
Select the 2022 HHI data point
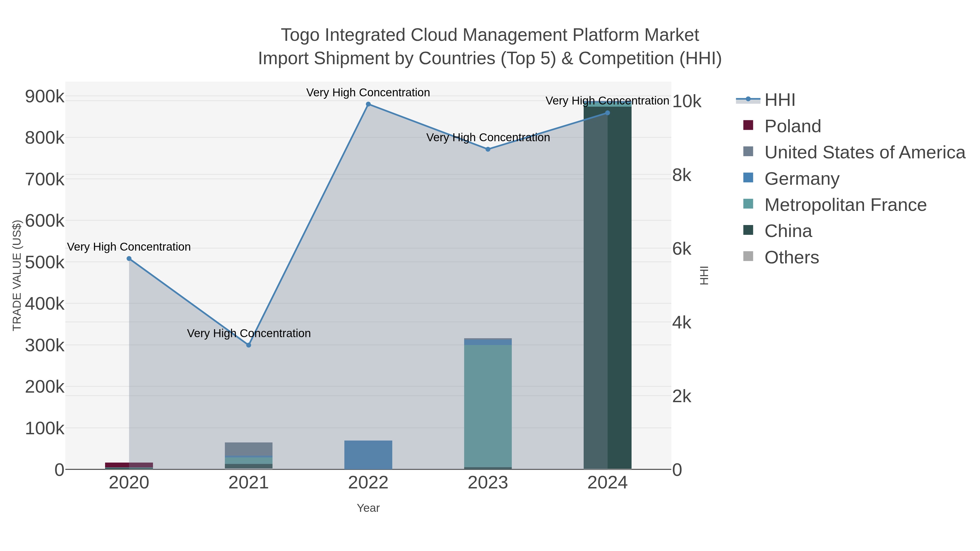[x=368, y=104]
